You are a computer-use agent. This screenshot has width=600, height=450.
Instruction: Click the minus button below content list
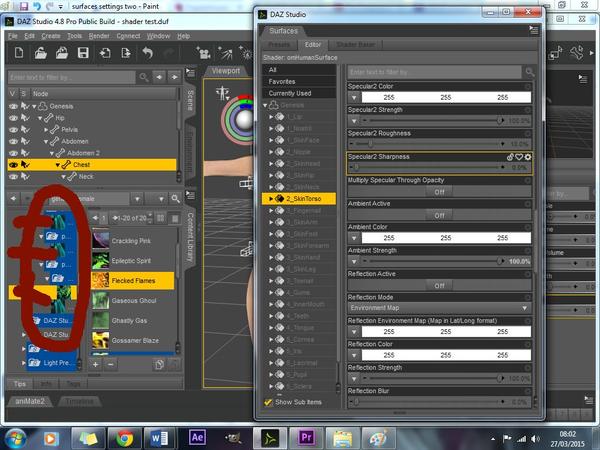[111, 364]
